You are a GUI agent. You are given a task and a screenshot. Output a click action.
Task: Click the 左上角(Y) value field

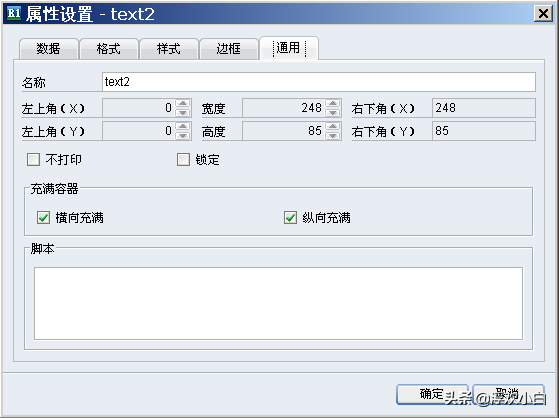(139, 131)
